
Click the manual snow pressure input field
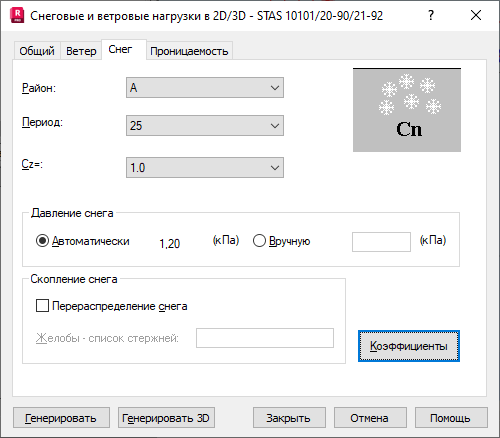pos(381,242)
